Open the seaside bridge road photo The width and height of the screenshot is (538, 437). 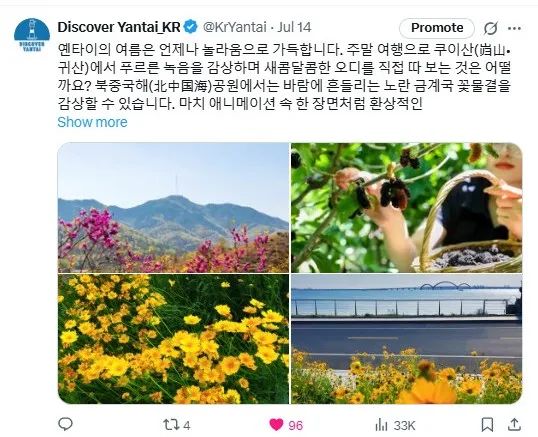407,339
